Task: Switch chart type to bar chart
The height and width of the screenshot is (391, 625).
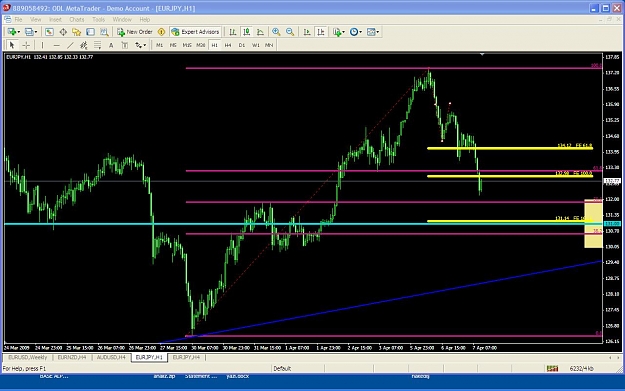Action: coord(233,32)
